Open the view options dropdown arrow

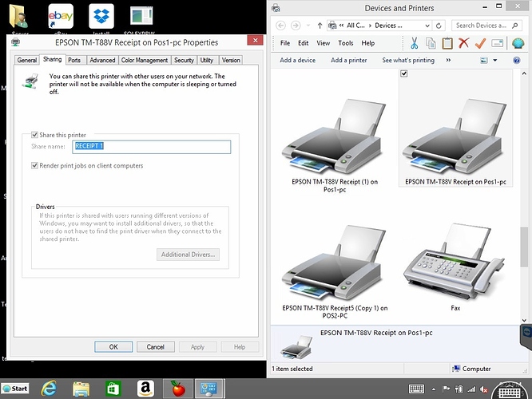coord(495,61)
